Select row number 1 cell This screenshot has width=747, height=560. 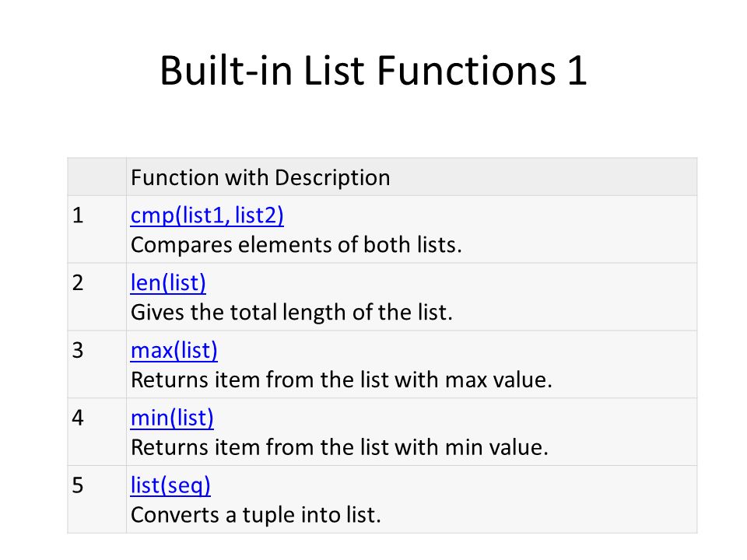(96, 229)
